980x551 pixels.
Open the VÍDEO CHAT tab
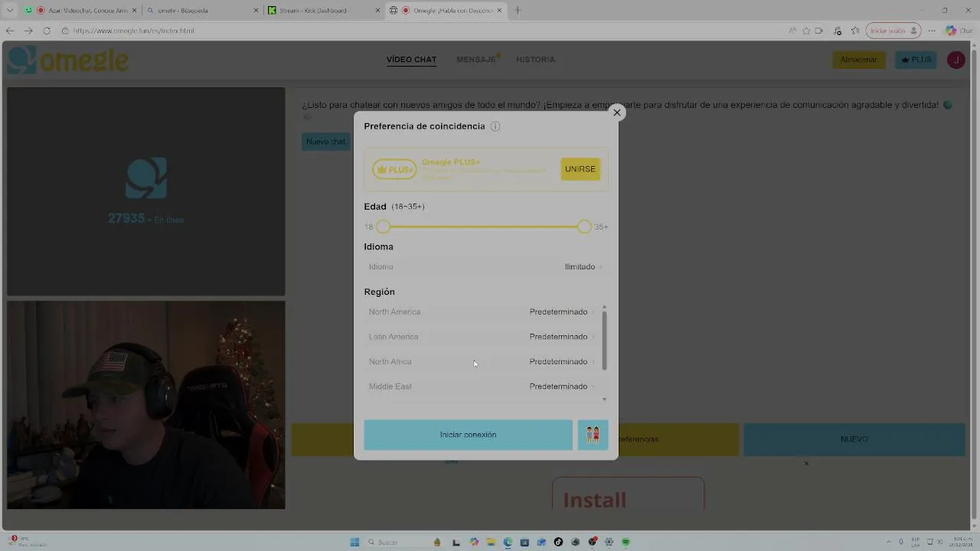point(411,60)
